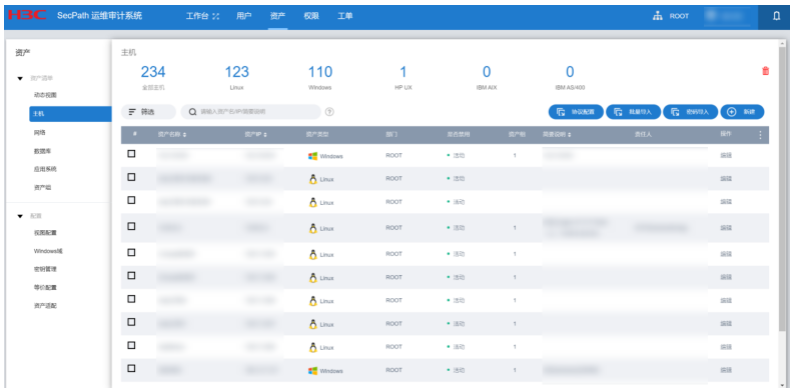The width and height of the screenshot is (793, 392).
Task: Open the 权限 top menu
Action: coord(311,16)
